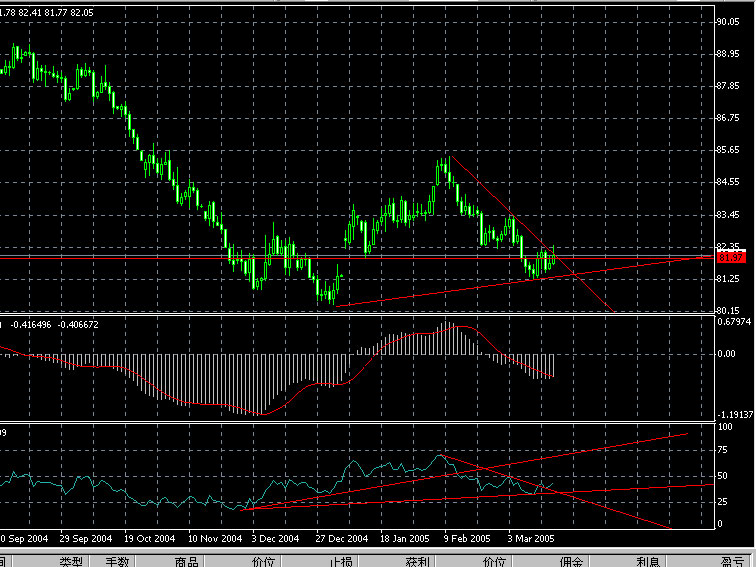The height and width of the screenshot is (567, 756).
Task: Click the 90.05 price scale label
Action: pyautogui.click(x=727, y=21)
